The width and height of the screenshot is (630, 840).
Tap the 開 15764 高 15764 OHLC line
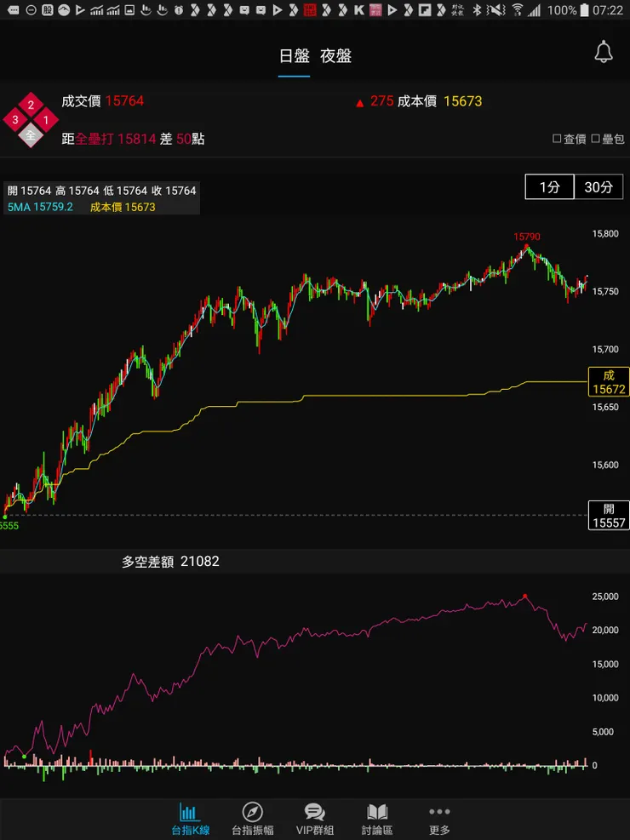click(102, 191)
